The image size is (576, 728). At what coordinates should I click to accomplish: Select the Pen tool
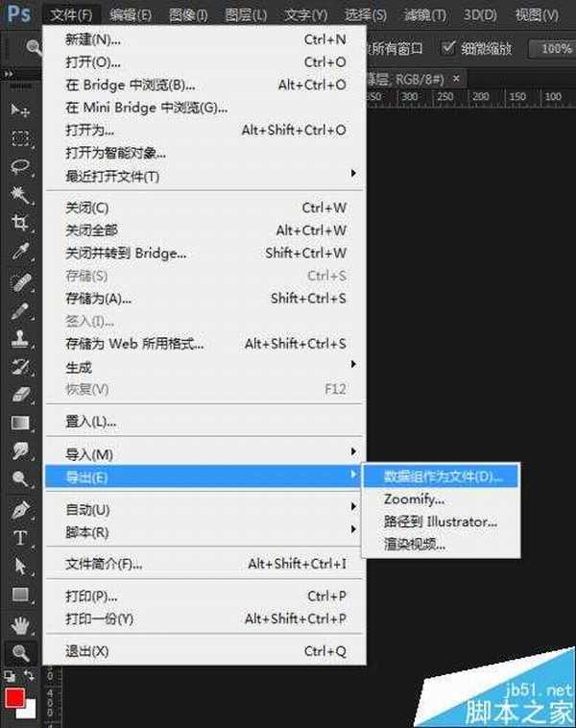click(20, 510)
